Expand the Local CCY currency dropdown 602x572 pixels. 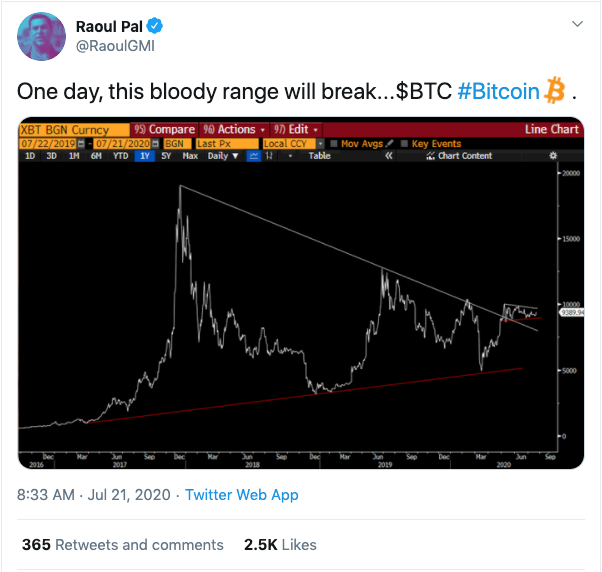[292, 144]
